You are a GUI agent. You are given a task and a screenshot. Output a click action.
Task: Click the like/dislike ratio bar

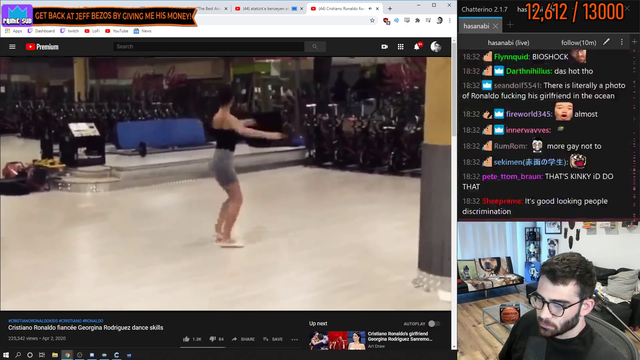click(203, 347)
